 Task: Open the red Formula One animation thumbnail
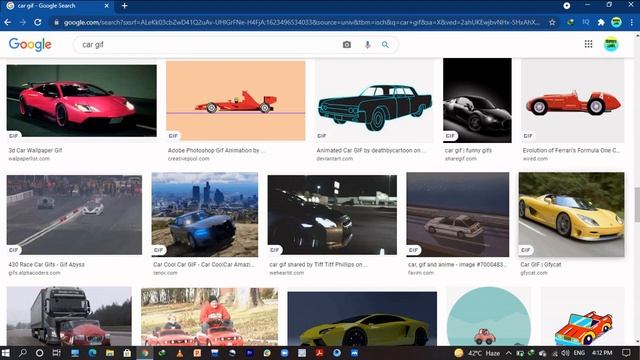tap(236, 101)
